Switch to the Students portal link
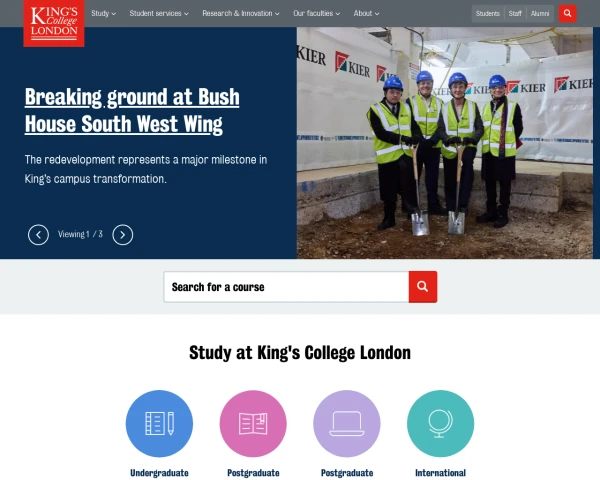 tap(488, 14)
